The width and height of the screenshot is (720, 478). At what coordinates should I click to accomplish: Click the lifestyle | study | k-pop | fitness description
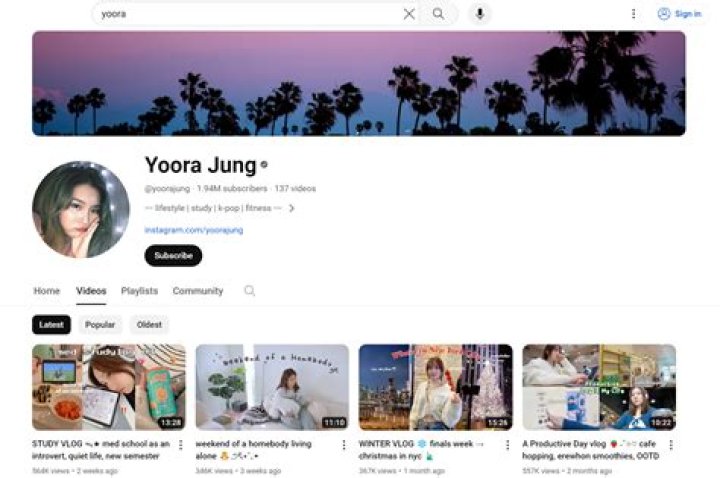tap(213, 208)
